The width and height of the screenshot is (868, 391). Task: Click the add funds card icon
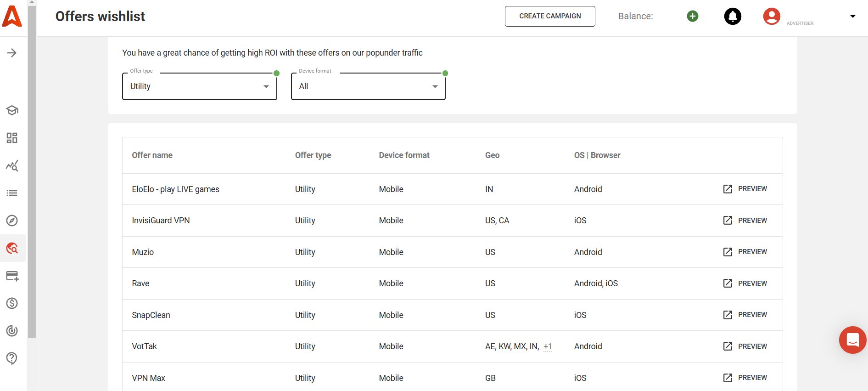[x=12, y=276]
